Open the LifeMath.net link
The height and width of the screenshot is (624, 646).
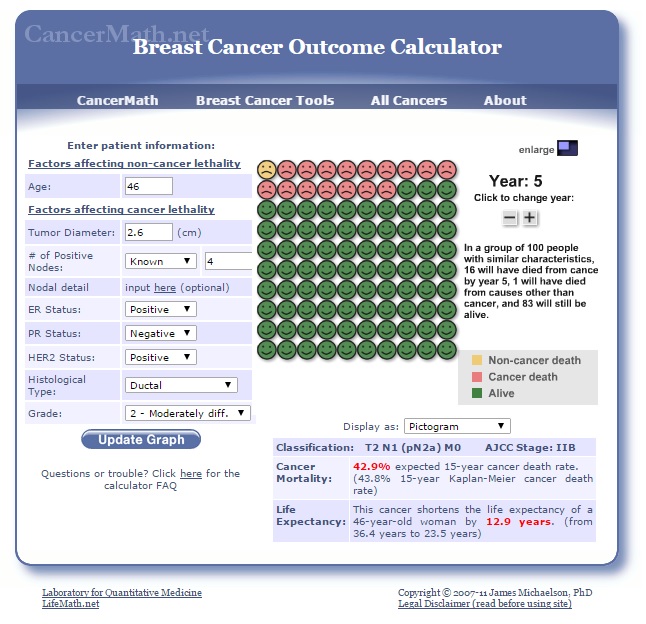click(70, 604)
